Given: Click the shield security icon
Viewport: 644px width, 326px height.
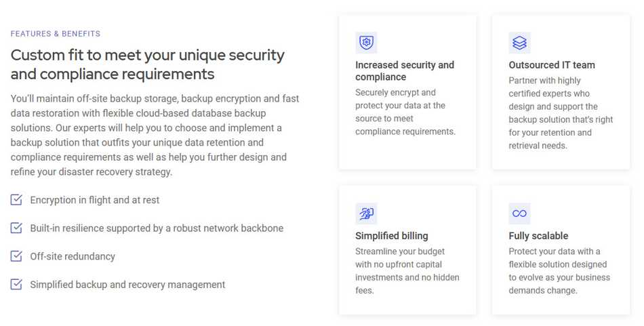Looking at the screenshot, I should [x=366, y=43].
